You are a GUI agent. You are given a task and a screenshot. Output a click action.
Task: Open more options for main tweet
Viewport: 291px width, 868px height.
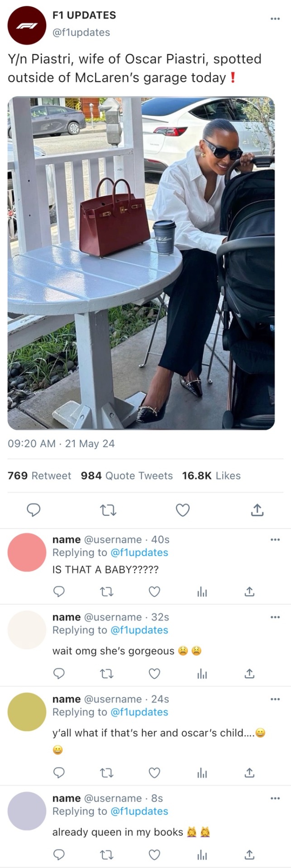tap(275, 19)
